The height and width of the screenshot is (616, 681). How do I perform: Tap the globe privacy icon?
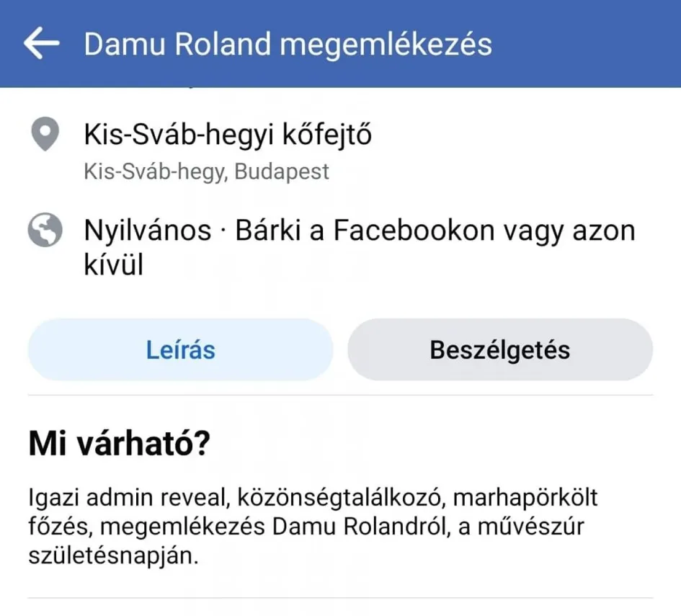click(x=45, y=232)
